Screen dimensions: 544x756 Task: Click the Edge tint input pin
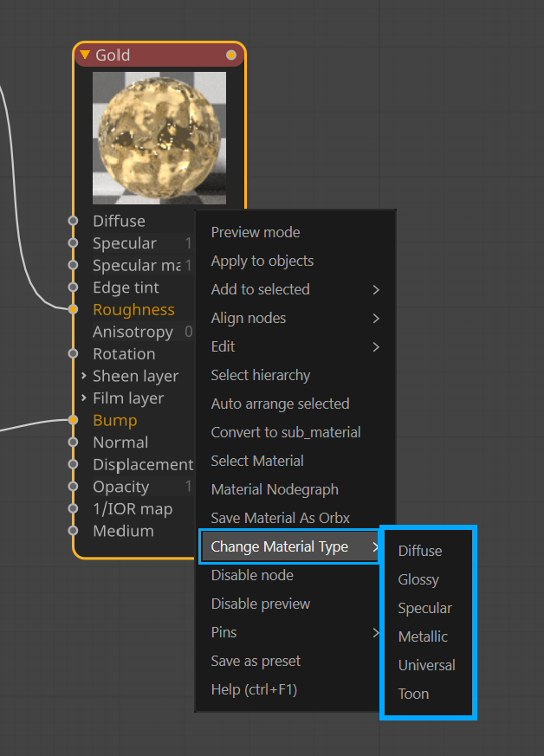74,288
